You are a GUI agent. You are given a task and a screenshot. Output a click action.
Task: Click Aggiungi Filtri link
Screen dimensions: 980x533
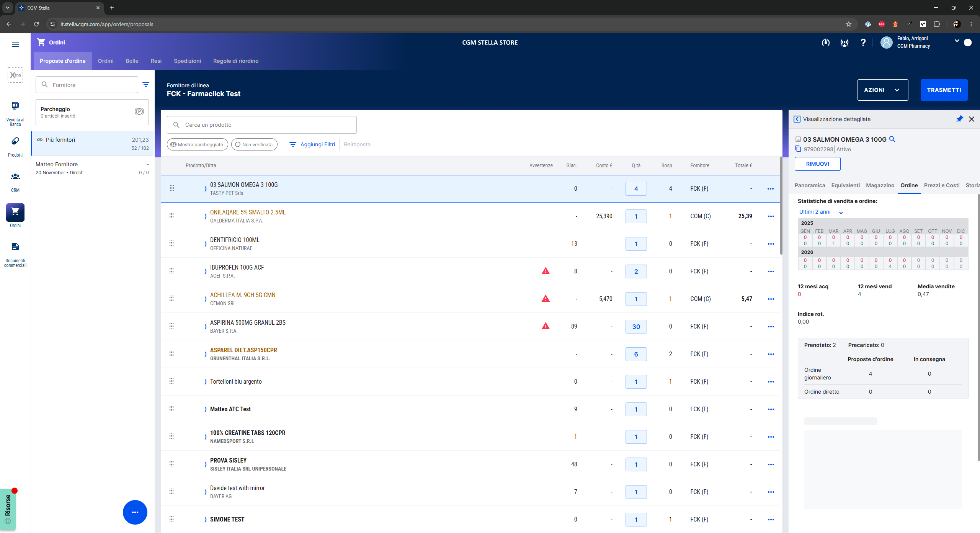coord(312,144)
